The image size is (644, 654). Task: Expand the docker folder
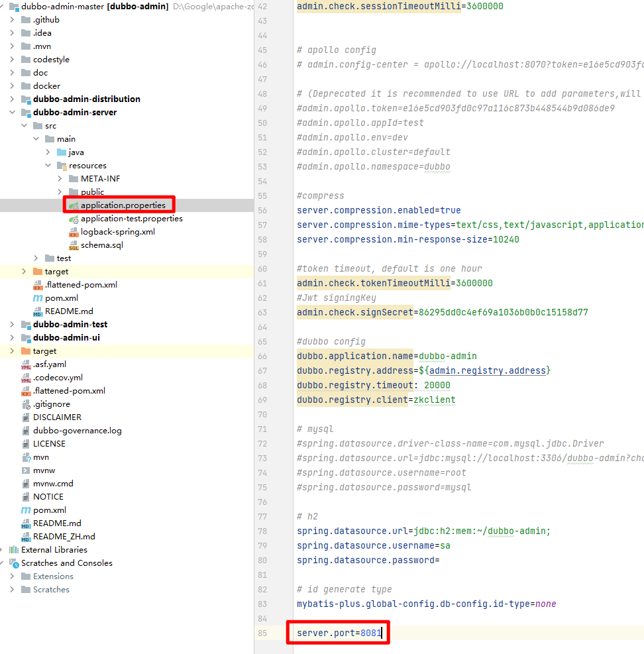pyautogui.click(x=12, y=86)
